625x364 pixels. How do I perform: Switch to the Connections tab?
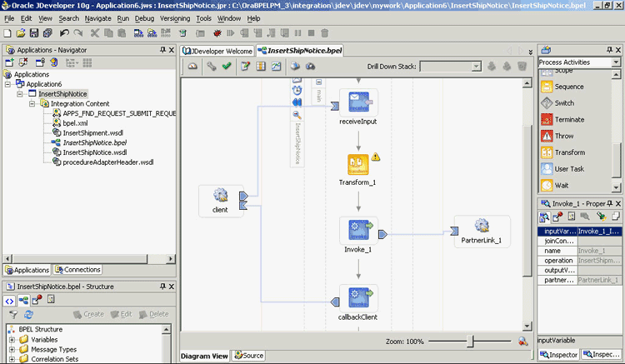tap(77, 270)
